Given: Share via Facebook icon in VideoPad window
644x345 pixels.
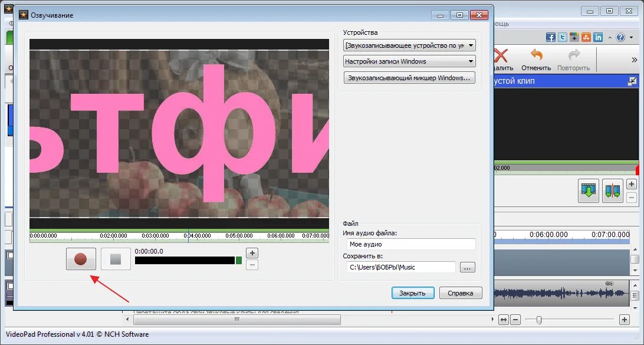Looking at the screenshot, I should pos(551,37).
